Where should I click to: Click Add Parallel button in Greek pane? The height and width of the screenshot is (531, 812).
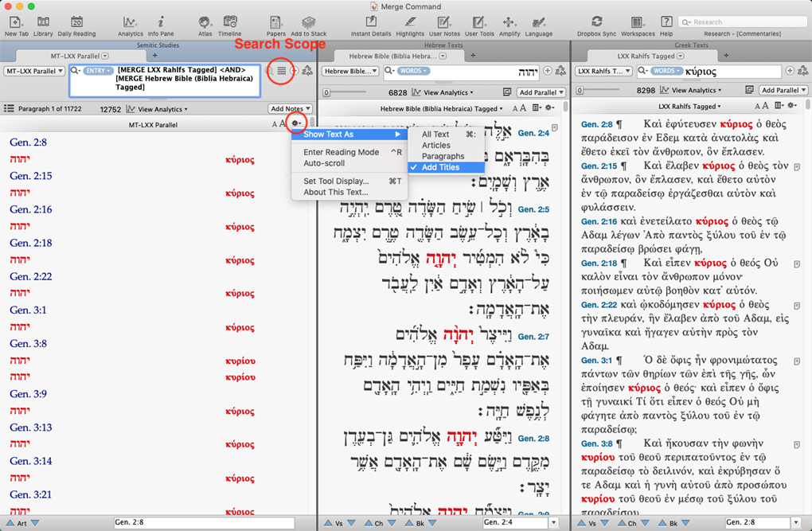782,91
